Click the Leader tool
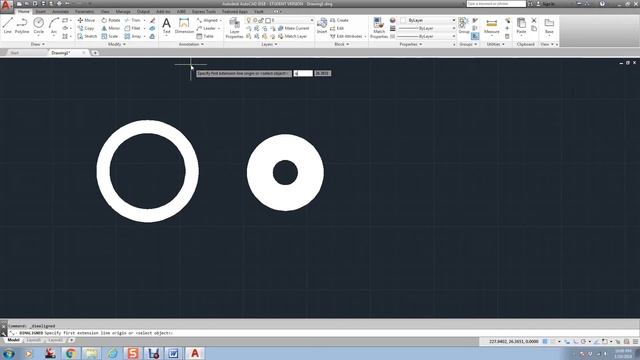 coord(206,28)
